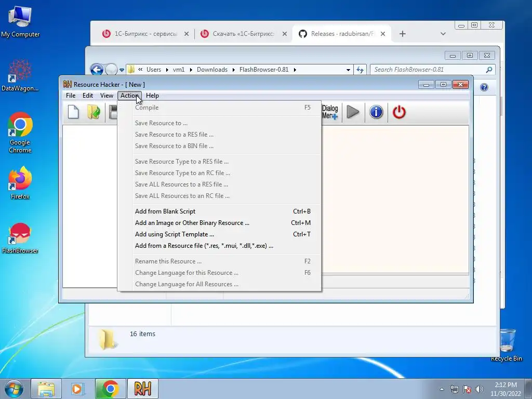The width and height of the screenshot is (532, 399).
Task: Click the volume speaker tray icon
Action: [479, 389]
